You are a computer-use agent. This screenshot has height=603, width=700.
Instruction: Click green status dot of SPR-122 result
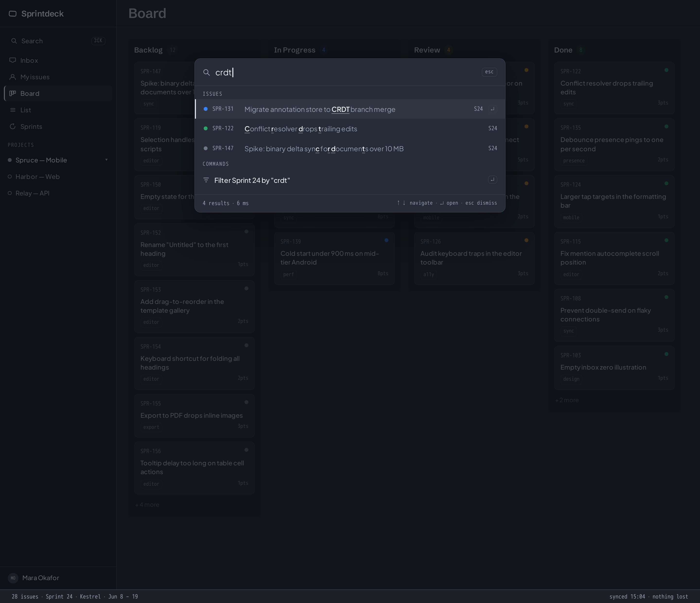tap(205, 128)
